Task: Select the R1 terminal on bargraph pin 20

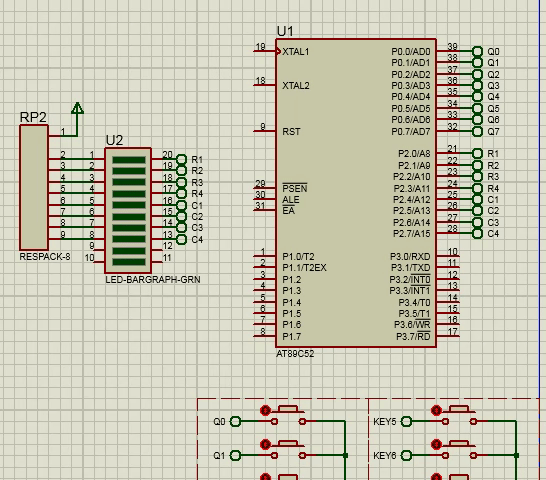Action: click(181, 160)
